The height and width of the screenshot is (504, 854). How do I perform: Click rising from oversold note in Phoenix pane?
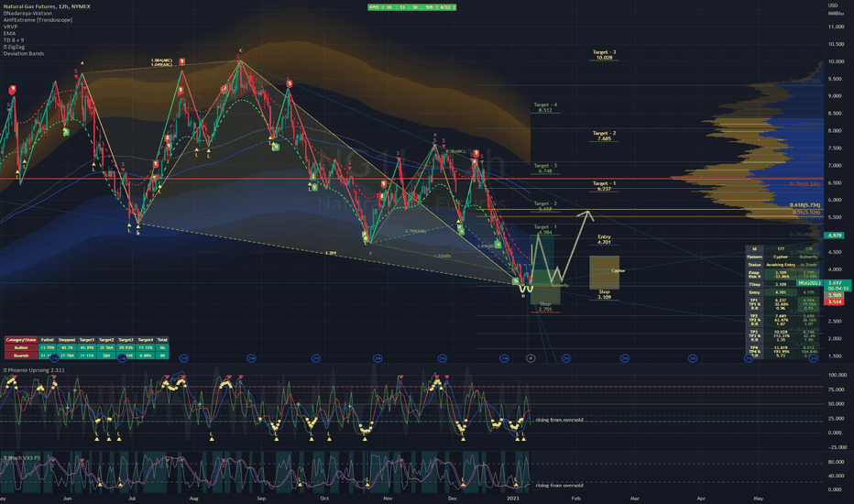tap(559, 420)
